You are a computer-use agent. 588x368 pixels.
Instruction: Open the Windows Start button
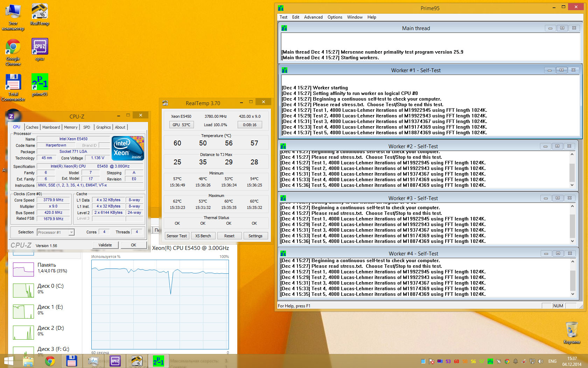tap(8, 361)
